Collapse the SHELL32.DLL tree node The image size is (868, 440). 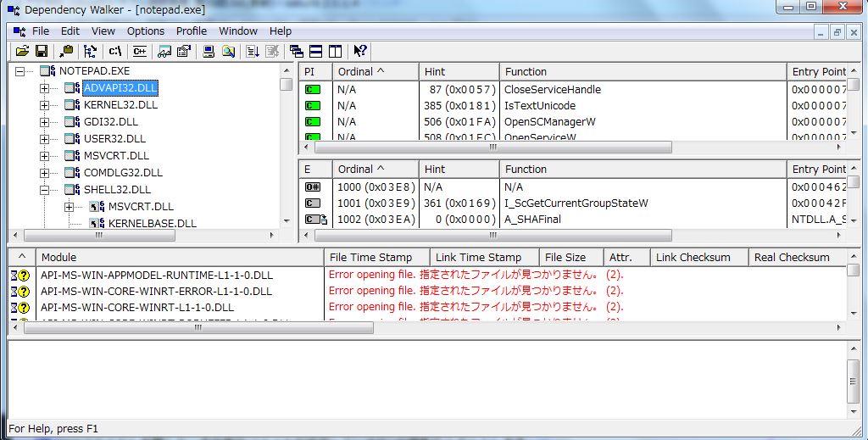(x=45, y=190)
